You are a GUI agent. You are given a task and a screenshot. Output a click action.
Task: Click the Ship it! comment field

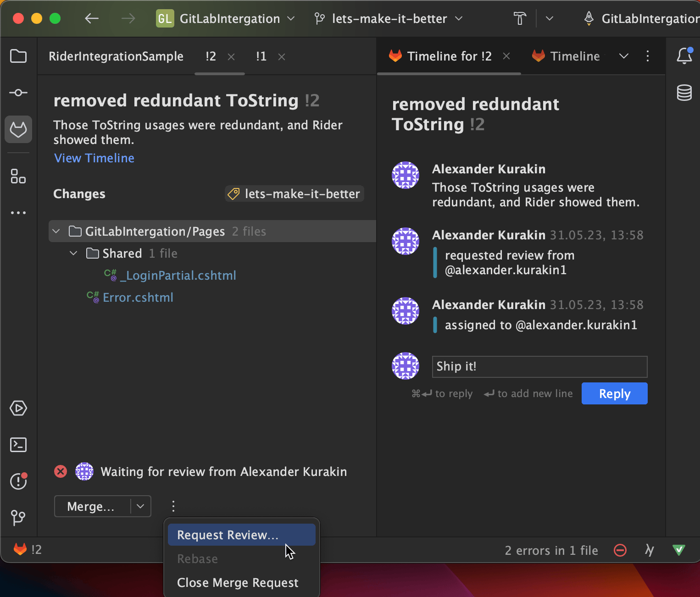coord(539,367)
